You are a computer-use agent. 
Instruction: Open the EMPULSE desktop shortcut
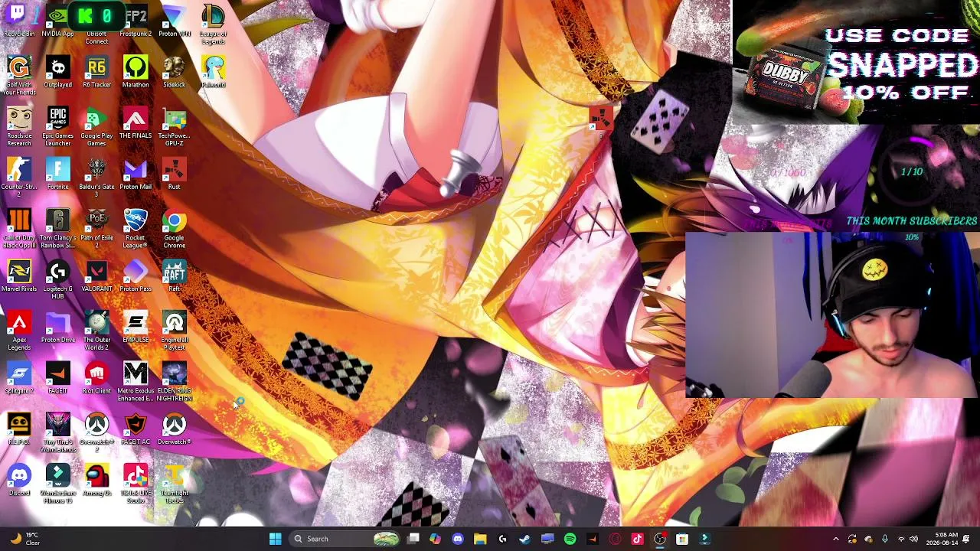[136, 328]
